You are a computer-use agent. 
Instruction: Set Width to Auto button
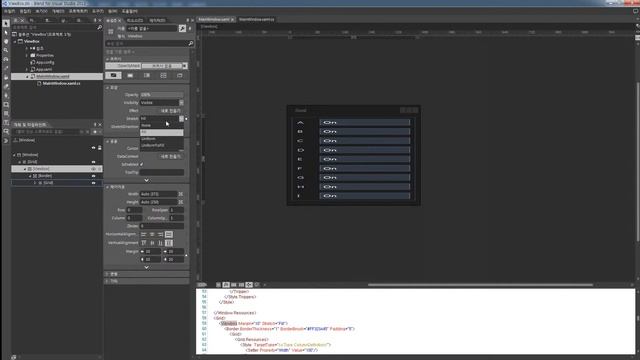pyautogui.click(x=181, y=194)
